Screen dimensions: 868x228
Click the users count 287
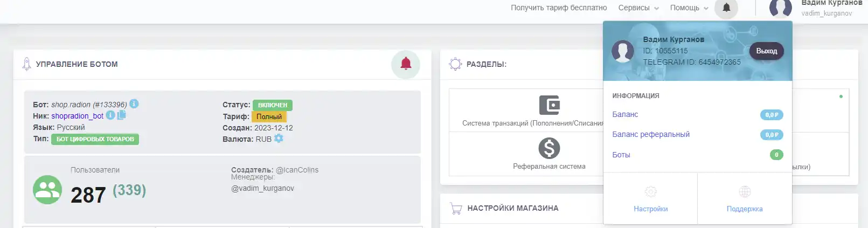[x=88, y=195]
